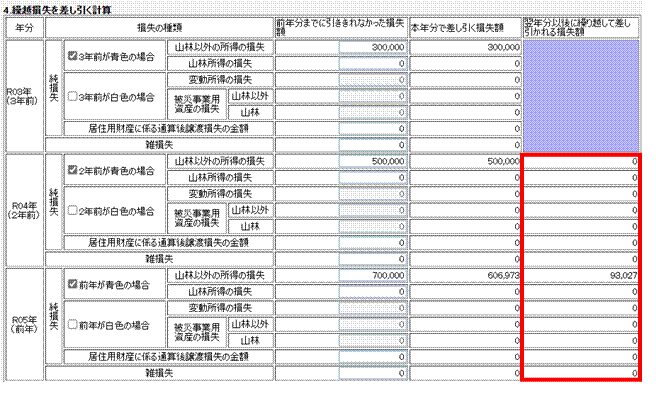Uncheck the 2年前が青色の場合 checkbox
The image size is (656, 394).
(72, 169)
